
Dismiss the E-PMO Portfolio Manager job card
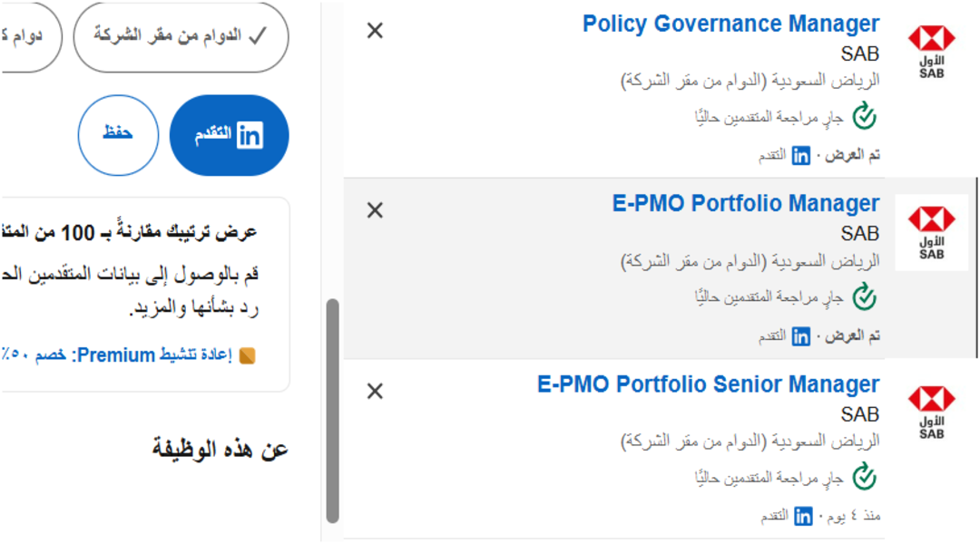click(x=375, y=210)
